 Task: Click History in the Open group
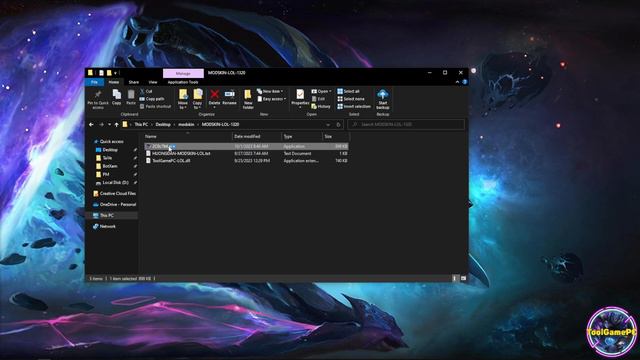pyautogui.click(x=321, y=107)
